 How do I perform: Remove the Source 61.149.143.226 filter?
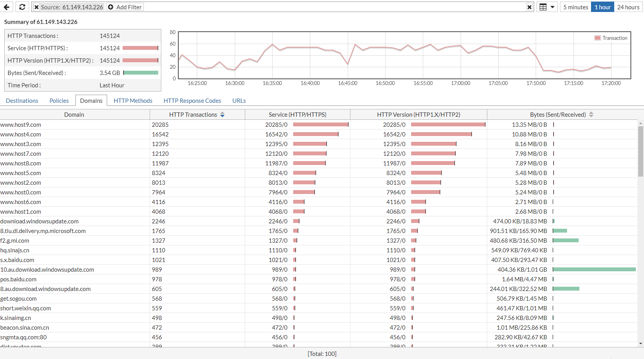(x=36, y=7)
